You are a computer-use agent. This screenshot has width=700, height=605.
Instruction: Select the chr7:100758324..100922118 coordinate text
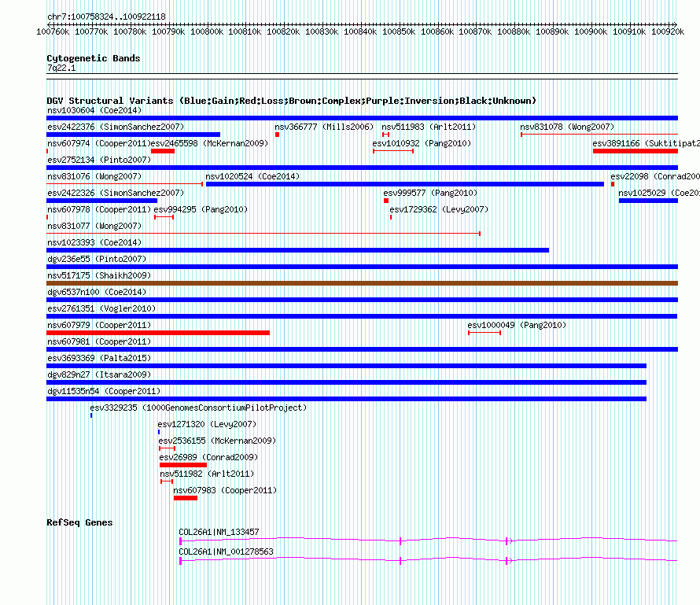pos(106,17)
